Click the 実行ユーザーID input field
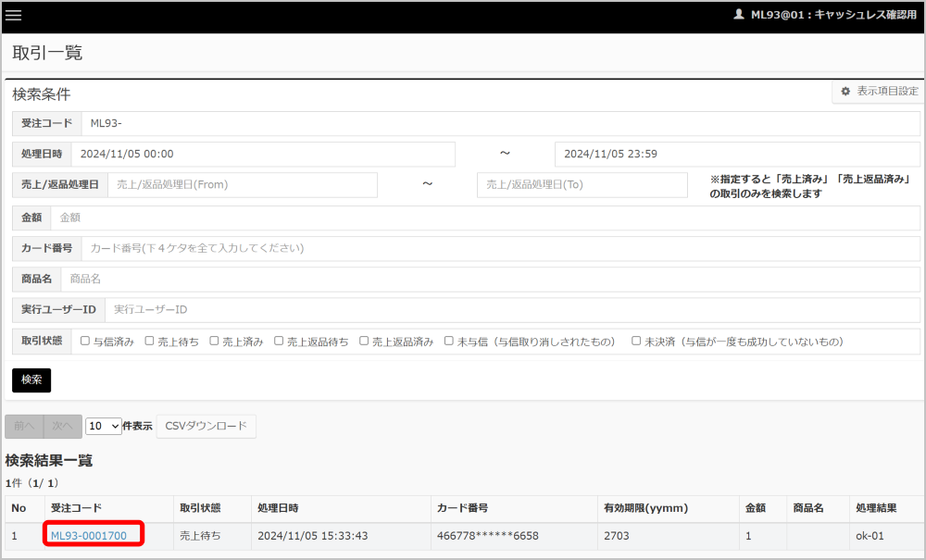The height and width of the screenshot is (560, 926). click(x=509, y=309)
